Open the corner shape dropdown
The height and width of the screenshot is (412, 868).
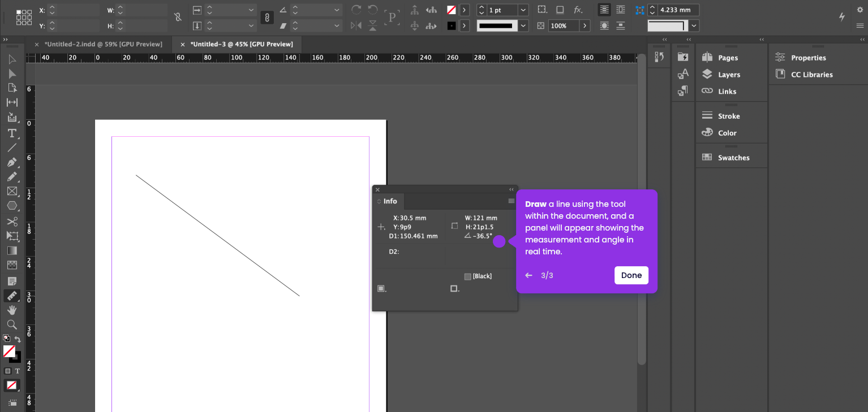pyautogui.click(x=694, y=25)
